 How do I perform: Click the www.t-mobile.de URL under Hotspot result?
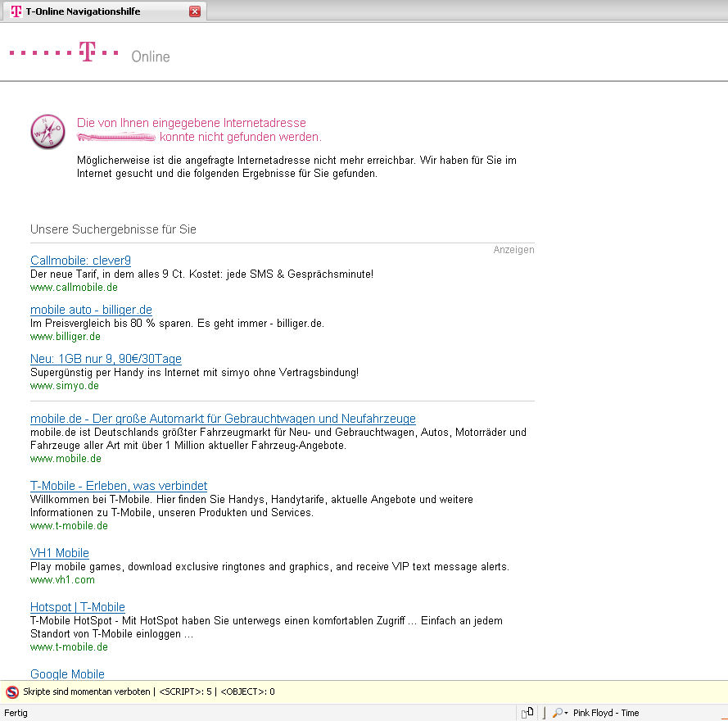pyautogui.click(x=69, y=647)
